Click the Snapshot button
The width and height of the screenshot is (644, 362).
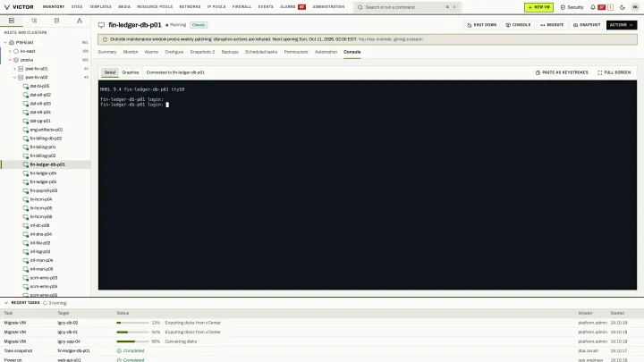point(587,25)
